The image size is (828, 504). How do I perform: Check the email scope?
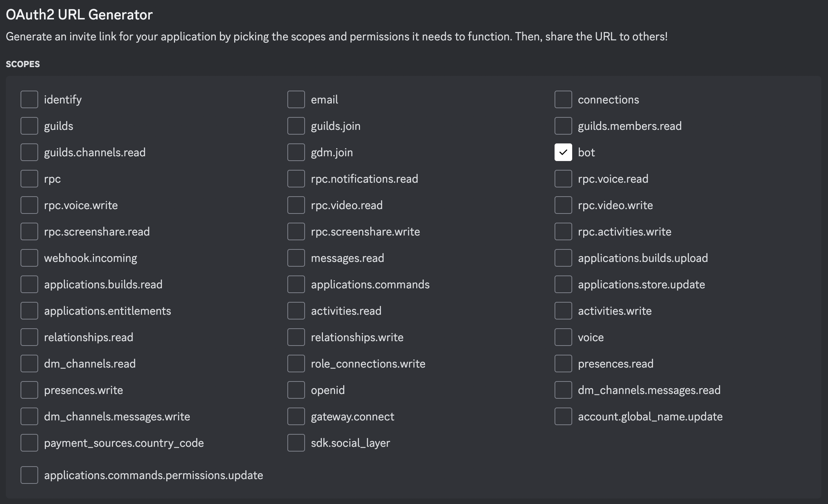(296, 99)
